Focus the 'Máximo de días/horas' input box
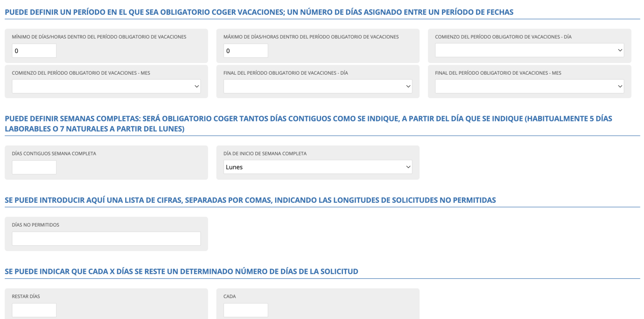The image size is (644, 319). (x=246, y=51)
